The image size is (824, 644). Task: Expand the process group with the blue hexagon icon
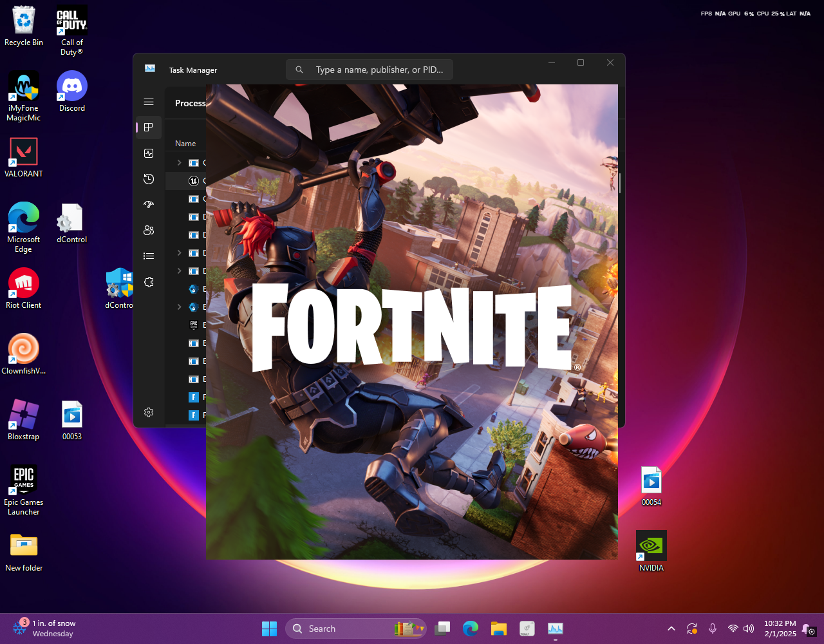click(x=180, y=307)
